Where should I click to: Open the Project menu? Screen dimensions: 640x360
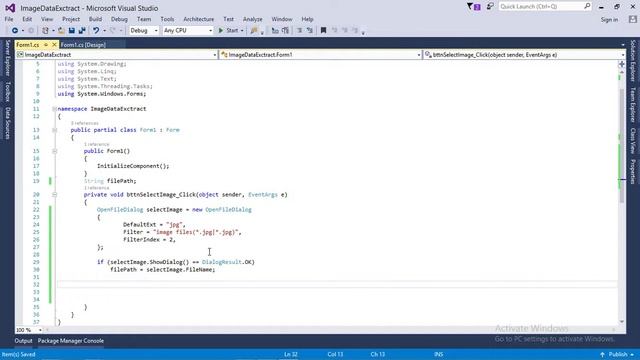click(x=71, y=19)
